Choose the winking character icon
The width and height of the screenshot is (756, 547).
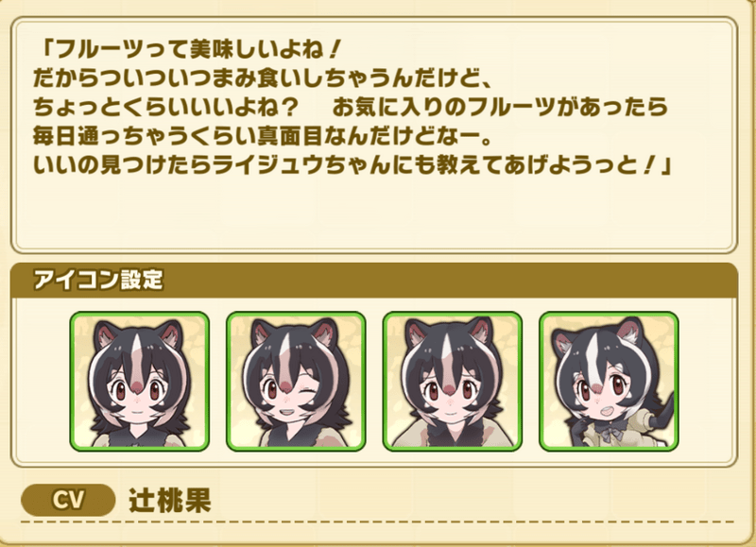click(x=296, y=382)
